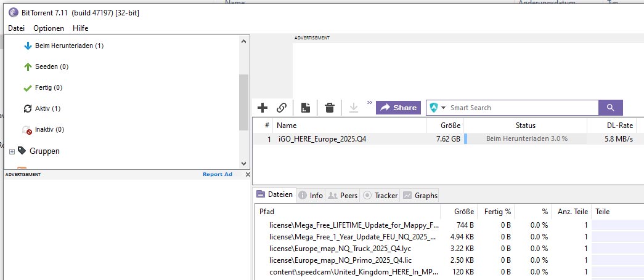The image size is (644, 280).
Task: Click sidebar scrollbar up arrow
Action: coord(243,41)
